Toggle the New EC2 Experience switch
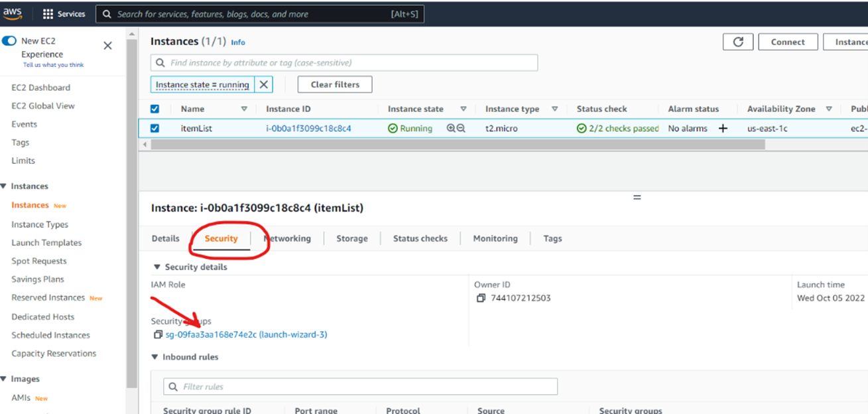This screenshot has width=868, height=414. pyautogui.click(x=9, y=41)
